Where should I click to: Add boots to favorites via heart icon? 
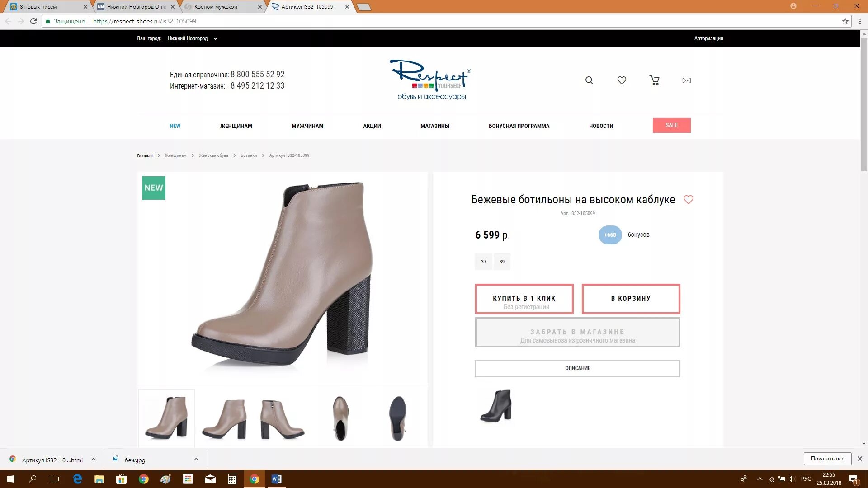[688, 200]
